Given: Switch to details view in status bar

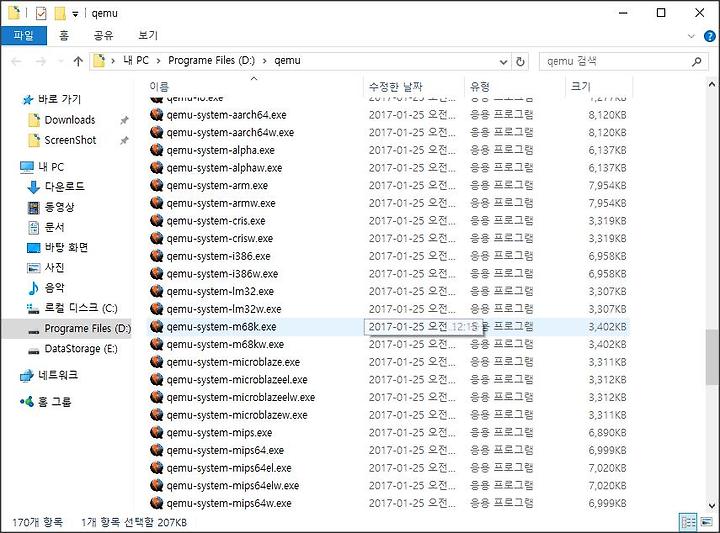Looking at the screenshot, I should (x=688, y=522).
